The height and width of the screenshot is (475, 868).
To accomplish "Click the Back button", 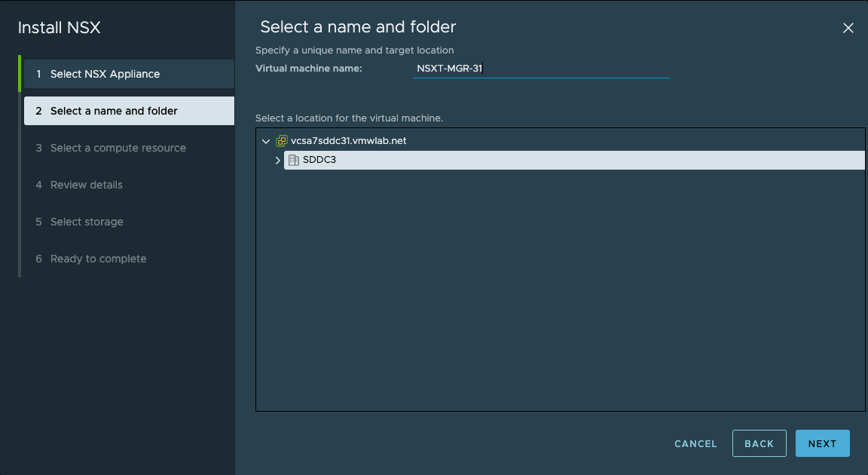I will 759,443.
